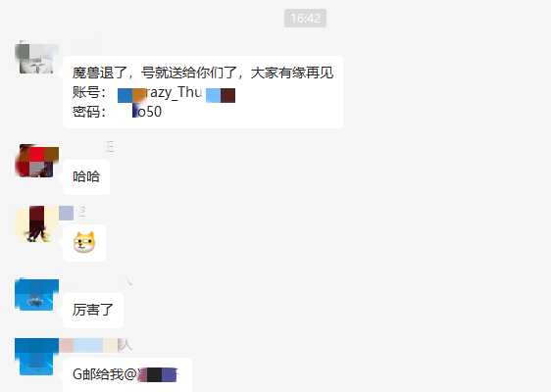Click the white bubble around the doge emoji

coord(84,243)
